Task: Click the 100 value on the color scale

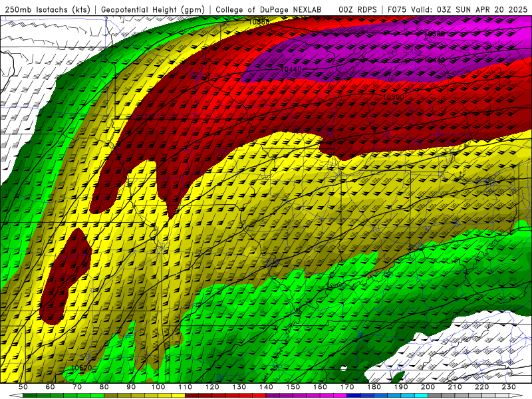Action: tap(158, 387)
